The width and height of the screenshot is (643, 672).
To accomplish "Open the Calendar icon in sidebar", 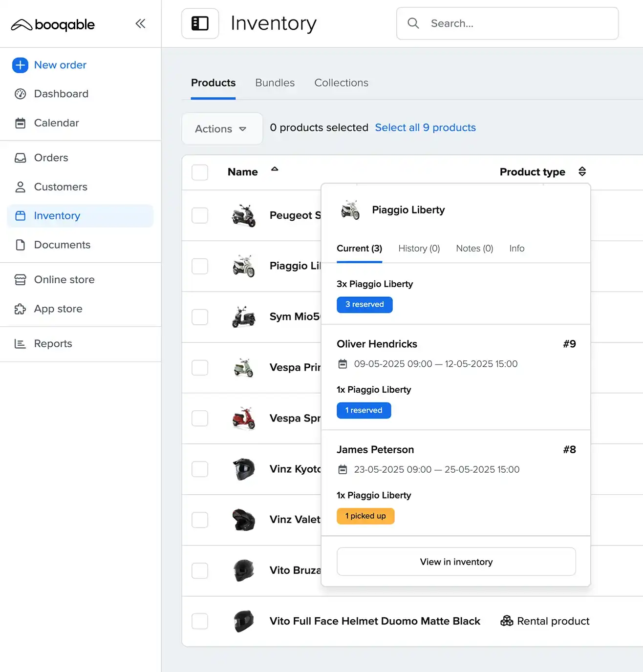I will 20,123.
